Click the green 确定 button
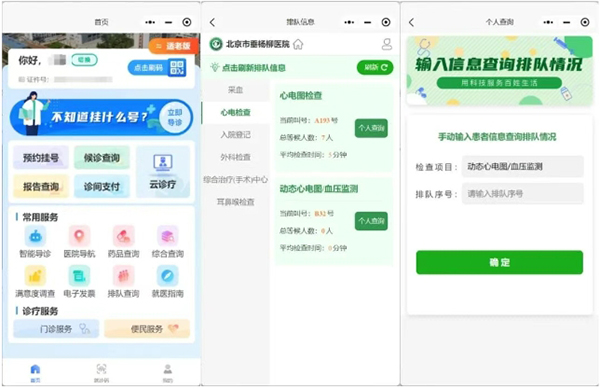This screenshot has width=600, height=389. click(x=499, y=262)
